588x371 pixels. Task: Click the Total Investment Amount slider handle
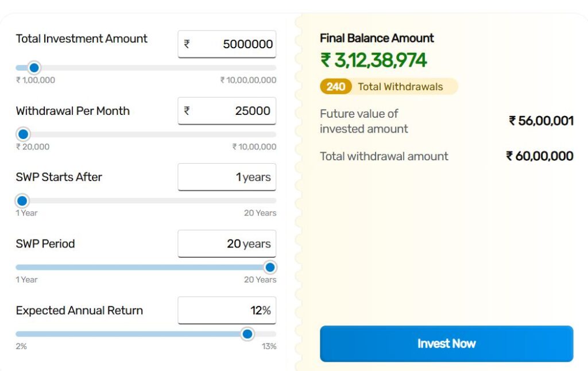(34, 68)
